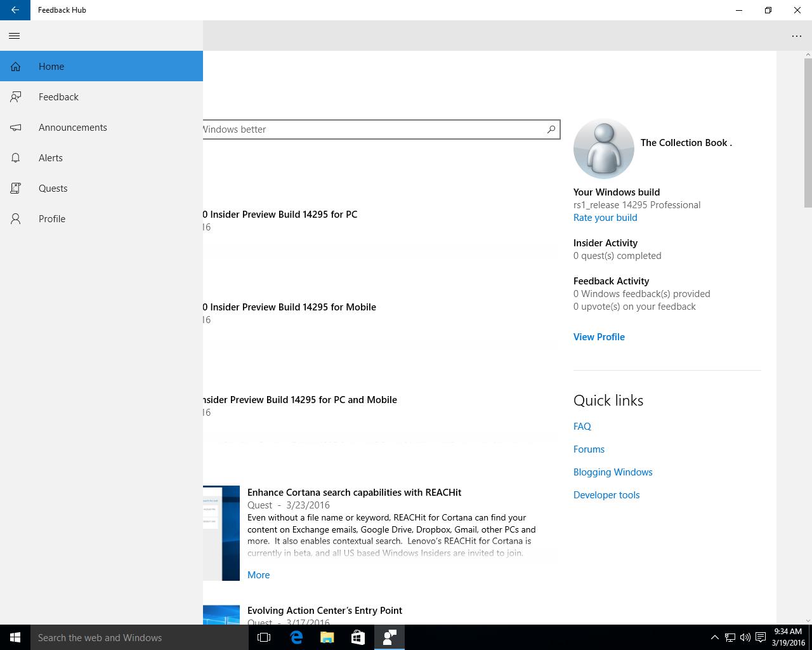The width and height of the screenshot is (812, 650).
Task: Click the Announcements megaphone icon
Action: pos(16,128)
